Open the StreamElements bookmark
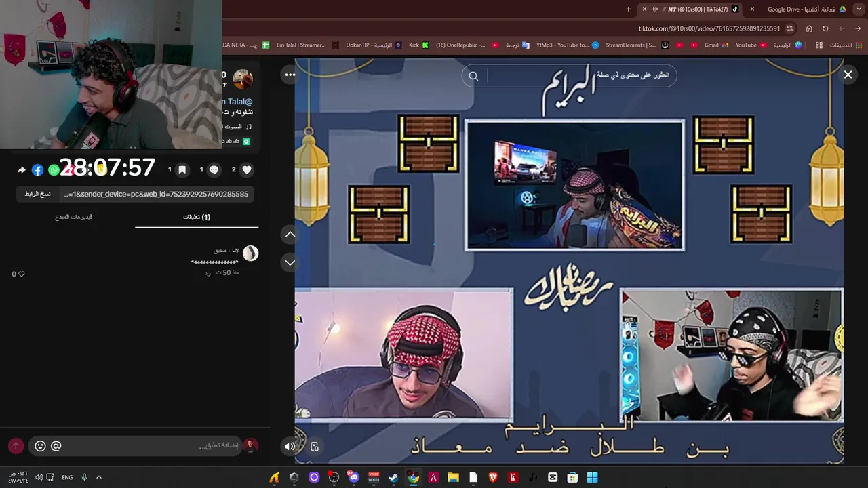 [630, 45]
